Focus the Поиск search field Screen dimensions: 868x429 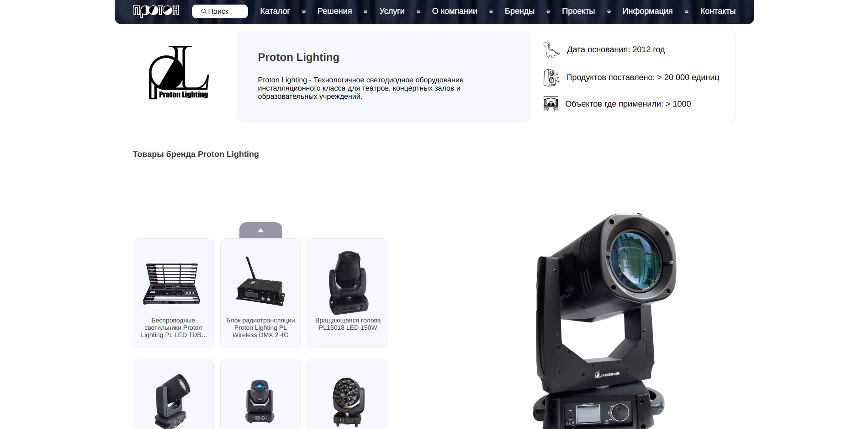(x=220, y=11)
